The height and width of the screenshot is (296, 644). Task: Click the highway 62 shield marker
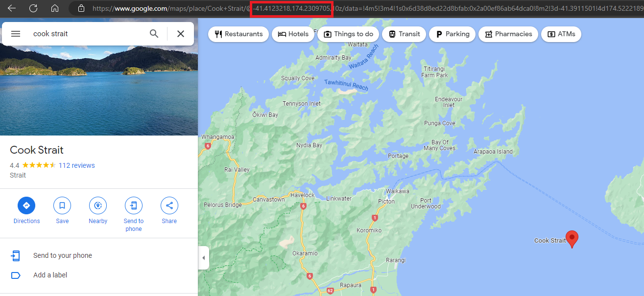tap(331, 291)
